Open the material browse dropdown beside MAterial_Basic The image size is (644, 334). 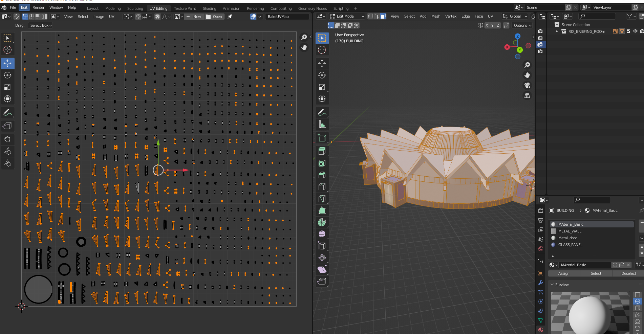tap(553, 265)
